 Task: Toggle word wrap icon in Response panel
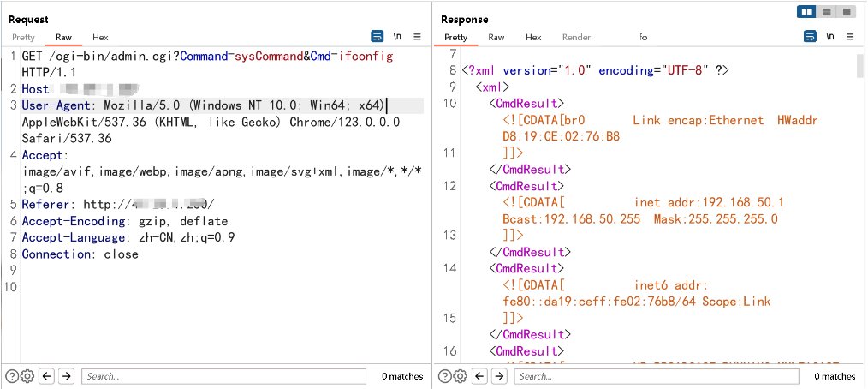810,37
